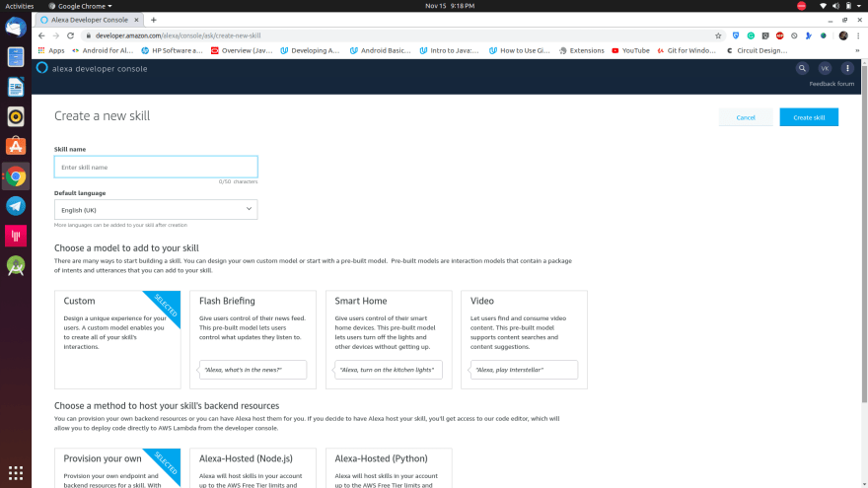Select Provision your own hosting option
This screenshot has height=488, width=868.
117,468
